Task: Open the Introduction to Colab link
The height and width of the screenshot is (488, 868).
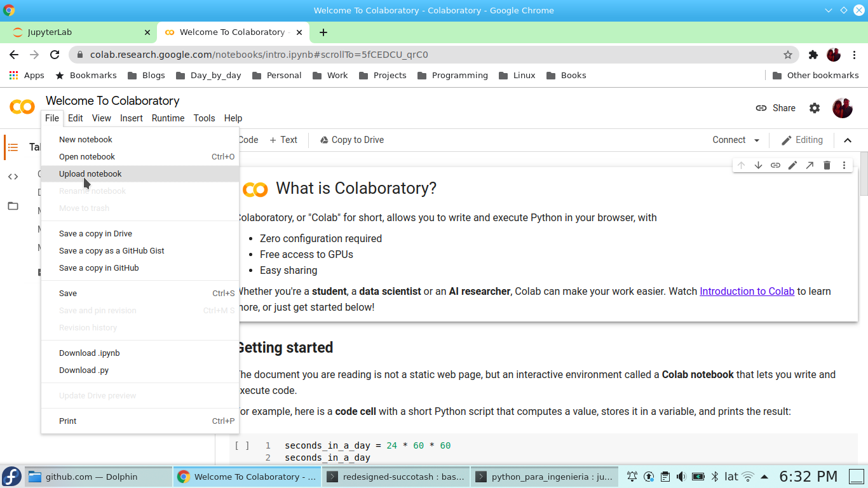Action: coord(747,291)
